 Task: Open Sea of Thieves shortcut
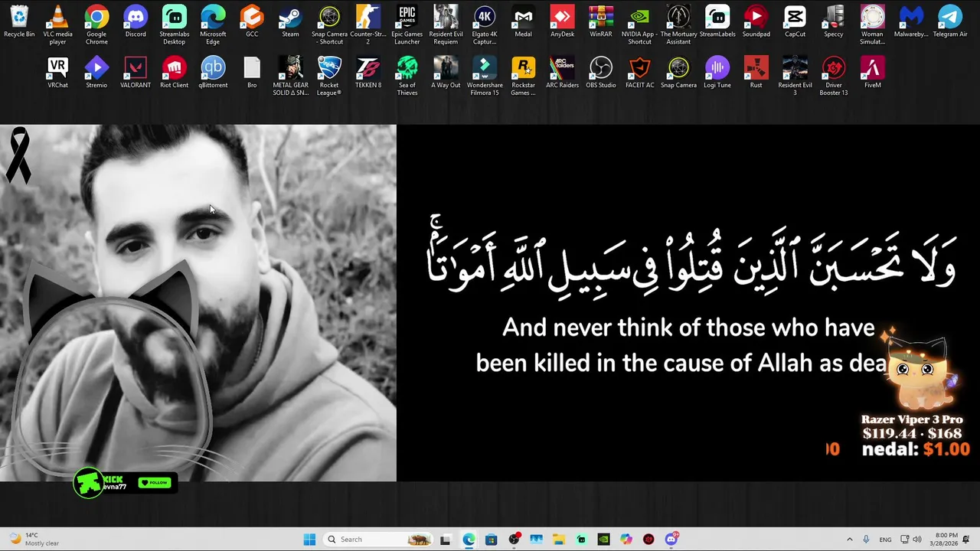click(407, 76)
